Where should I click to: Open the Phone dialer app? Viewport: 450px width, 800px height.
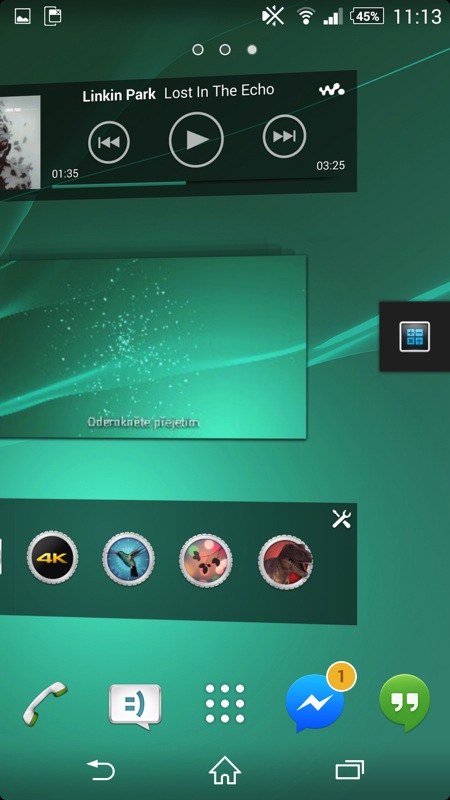(45, 703)
